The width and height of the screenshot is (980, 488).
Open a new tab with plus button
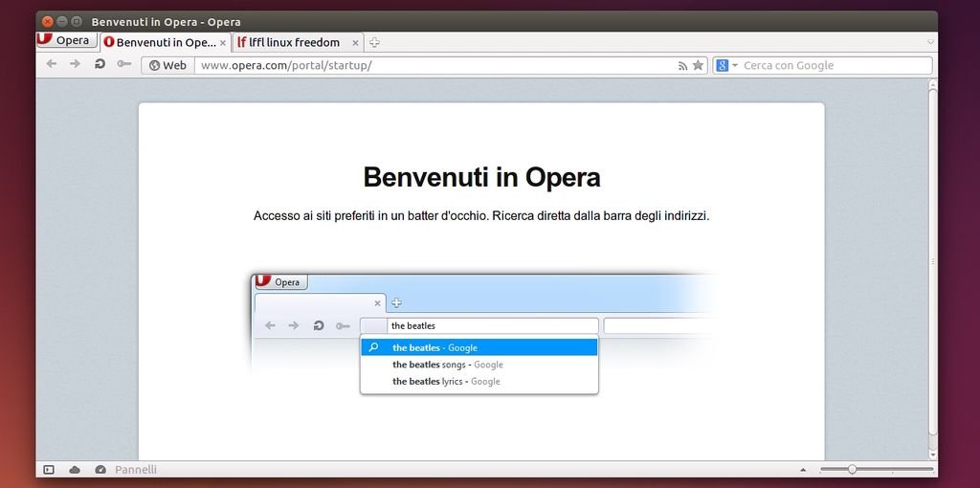[374, 42]
